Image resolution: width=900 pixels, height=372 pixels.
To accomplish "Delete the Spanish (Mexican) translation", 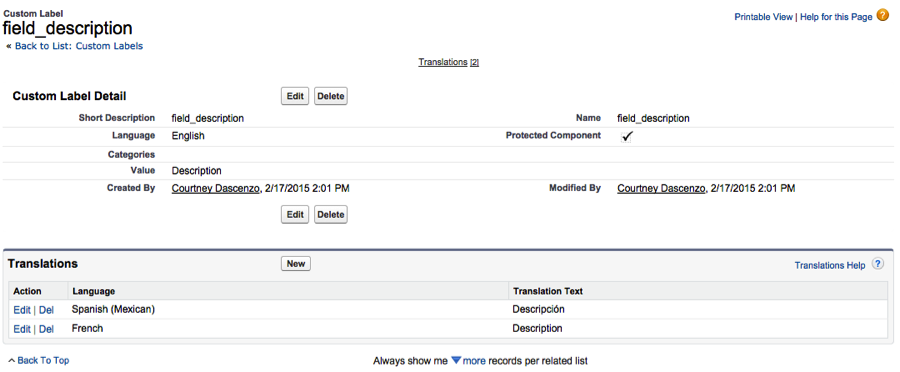I will [x=46, y=310].
